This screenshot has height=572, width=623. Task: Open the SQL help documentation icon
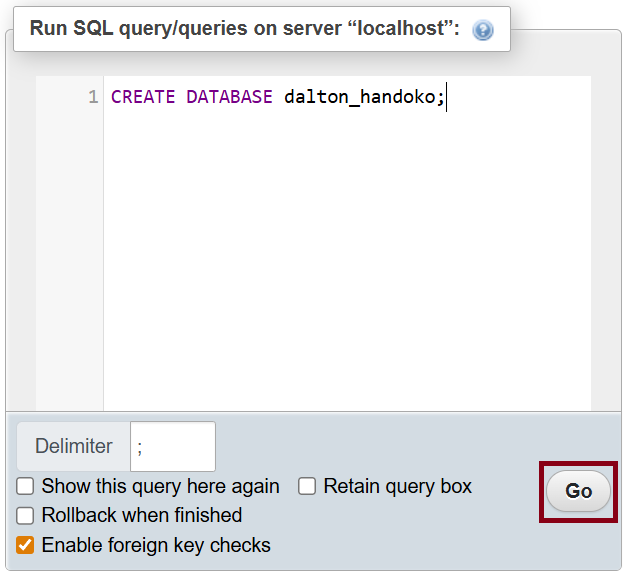click(x=483, y=30)
